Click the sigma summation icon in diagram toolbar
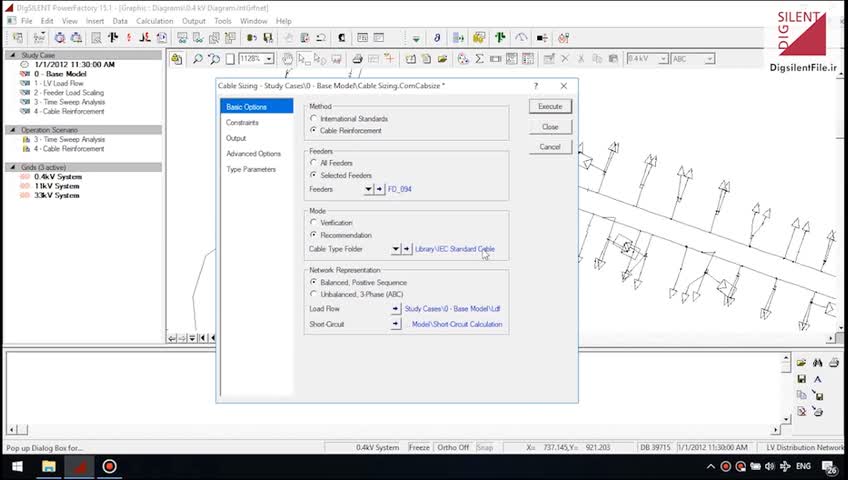This screenshot has height=480, width=848. click(480, 59)
